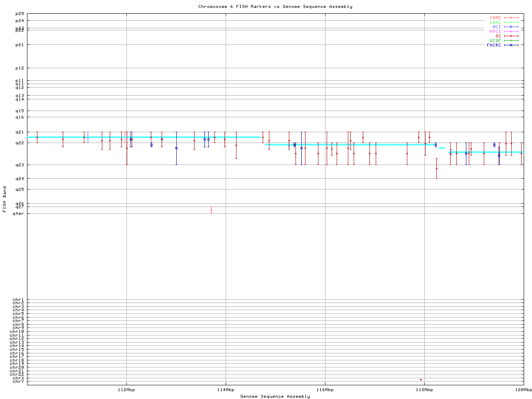Click the CSMC legend marker symbol
Viewport: 532px width, 399px height.
click(511, 18)
